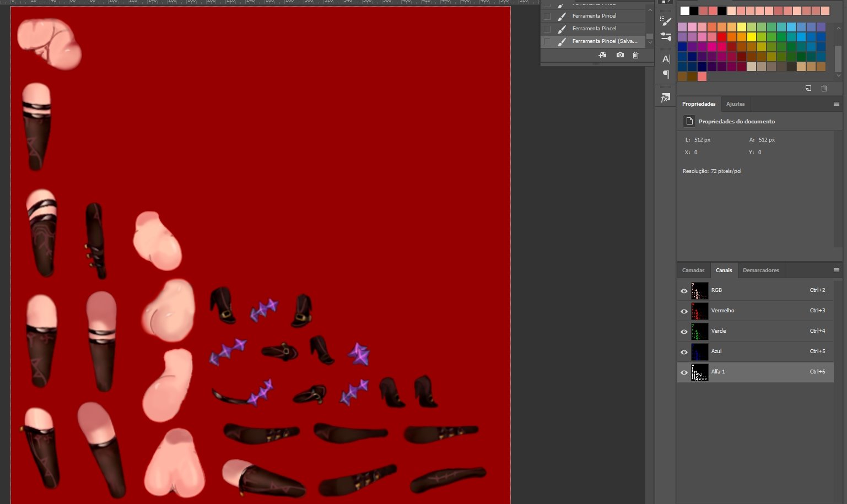Click the RGB channel thumbnail
Image resolution: width=847 pixels, height=504 pixels.
pyautogui.click(x=700, y=290)
